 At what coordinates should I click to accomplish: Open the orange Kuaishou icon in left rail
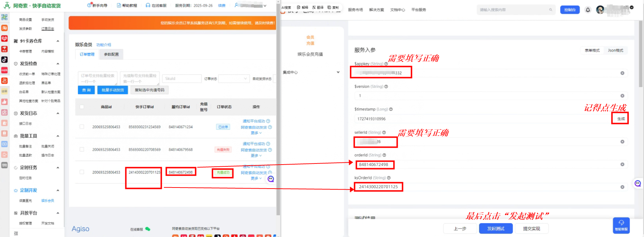[4, 81]
